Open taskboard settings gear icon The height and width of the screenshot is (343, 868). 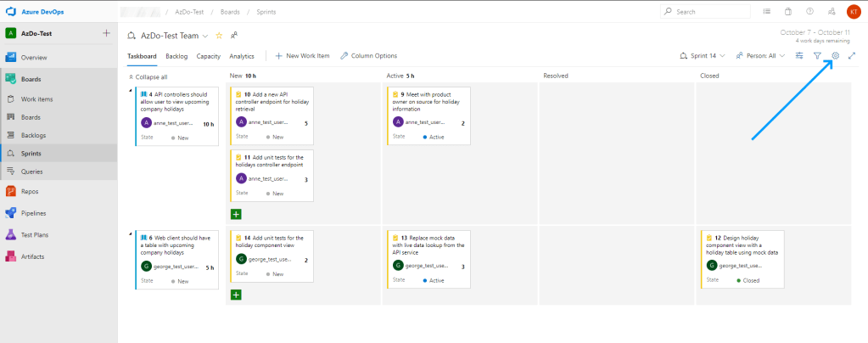point(835,56)
